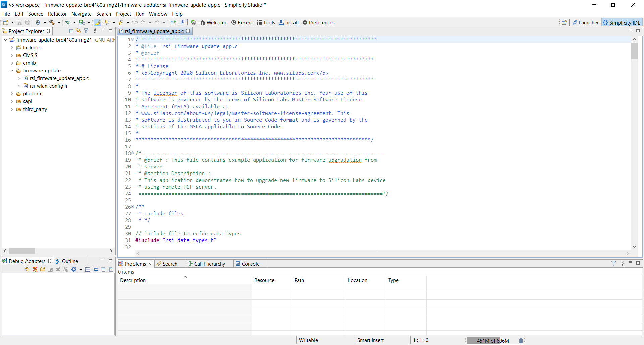Refresh the Debug Adapters list
644x345 pixels.
click(x=27, y=269)
